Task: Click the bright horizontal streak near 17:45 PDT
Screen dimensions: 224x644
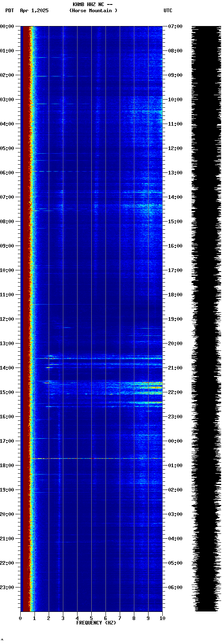Action: [97, 459]
